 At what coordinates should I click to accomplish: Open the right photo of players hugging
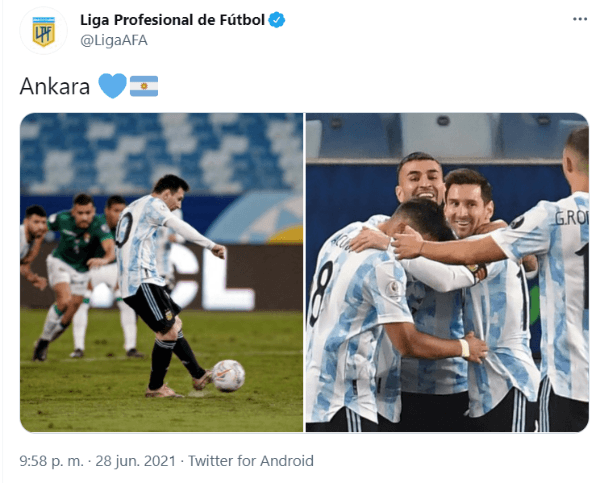(447, 273)
